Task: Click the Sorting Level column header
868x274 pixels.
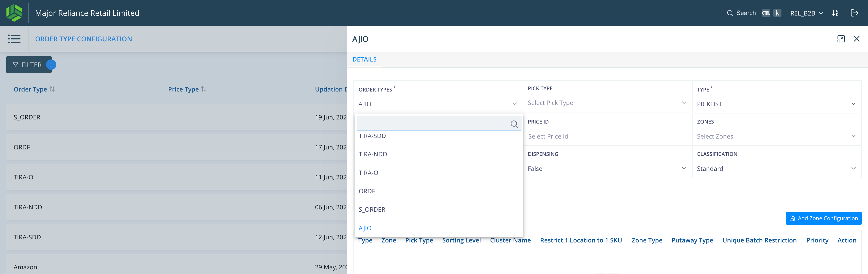Action: pos(461,240)
